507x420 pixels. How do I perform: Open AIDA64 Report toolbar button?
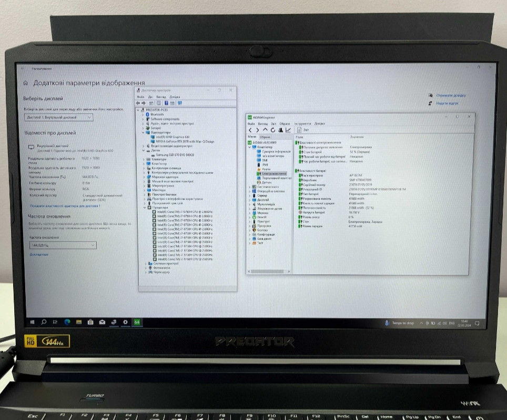point(302,130)
